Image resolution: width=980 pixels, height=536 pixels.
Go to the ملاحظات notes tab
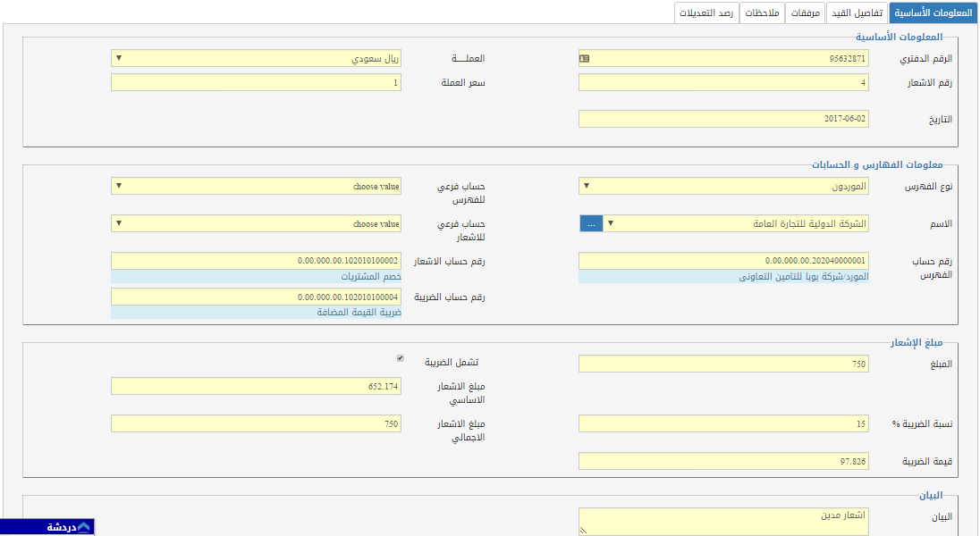(x=762, y=13)
